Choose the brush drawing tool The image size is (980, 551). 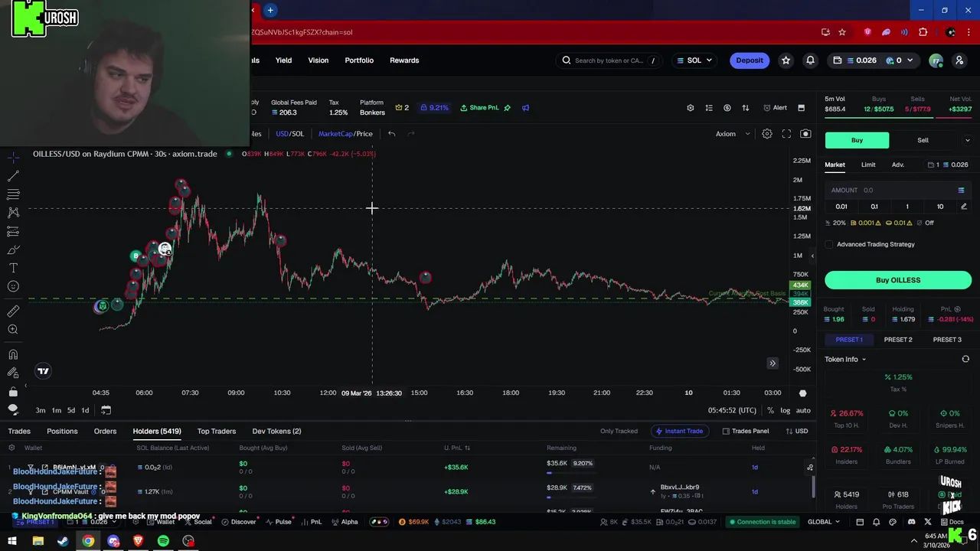(13, 249)
